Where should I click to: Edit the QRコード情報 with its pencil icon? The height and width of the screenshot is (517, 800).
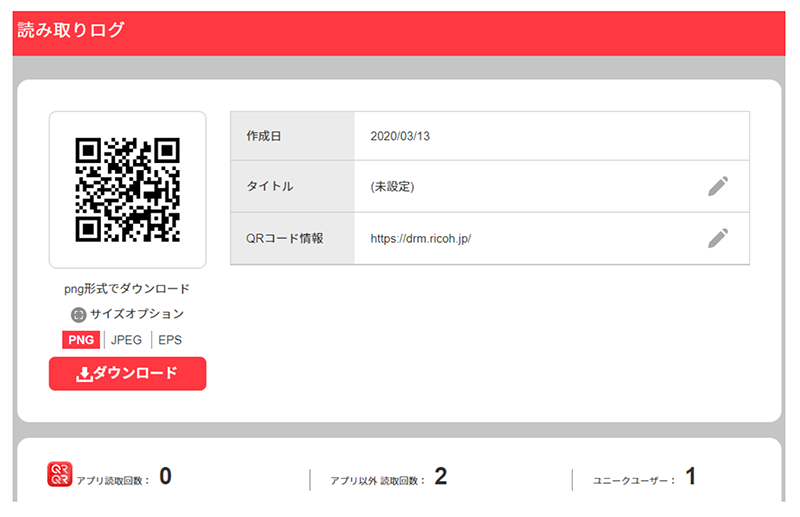click(x=717, y=238)
